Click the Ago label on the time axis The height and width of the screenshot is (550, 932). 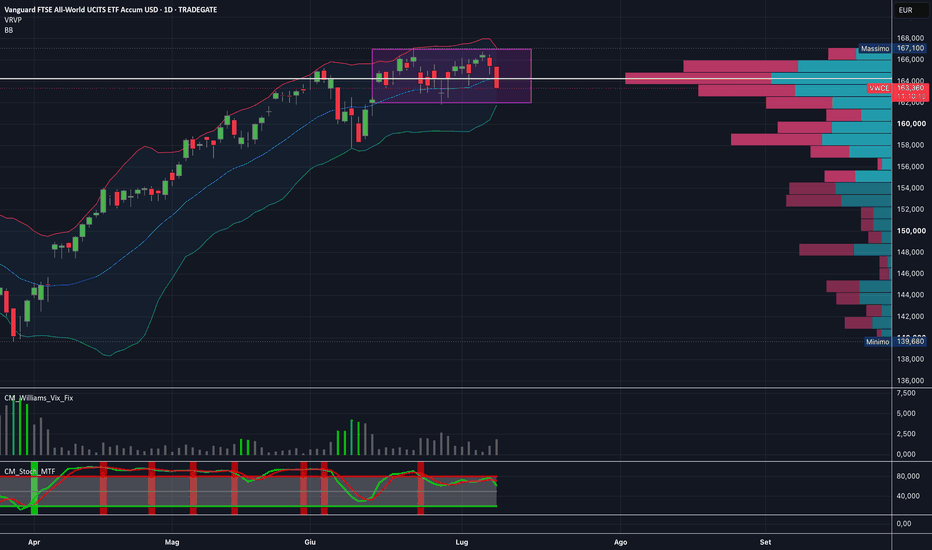(621, 542)
